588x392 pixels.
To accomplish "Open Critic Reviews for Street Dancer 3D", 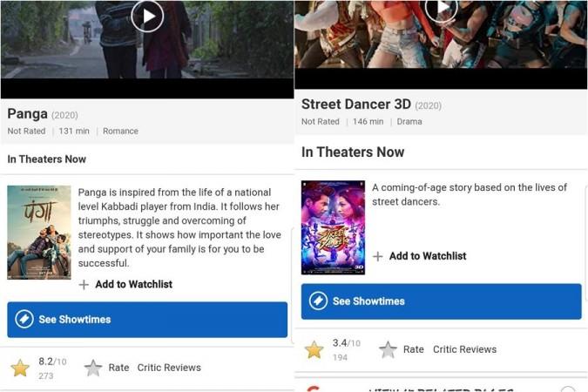I will tap(464, 349).
